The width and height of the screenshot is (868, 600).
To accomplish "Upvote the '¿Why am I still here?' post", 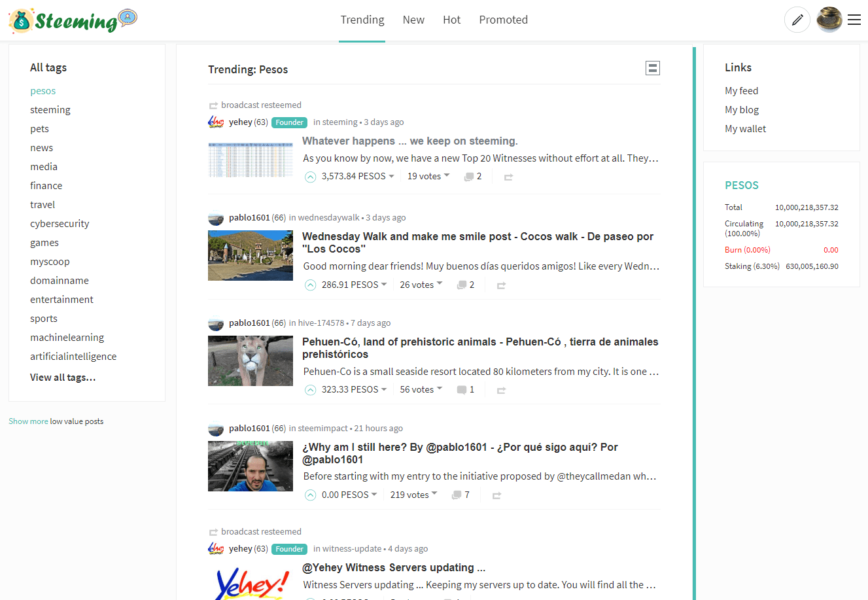I will (x=311, y=495).
